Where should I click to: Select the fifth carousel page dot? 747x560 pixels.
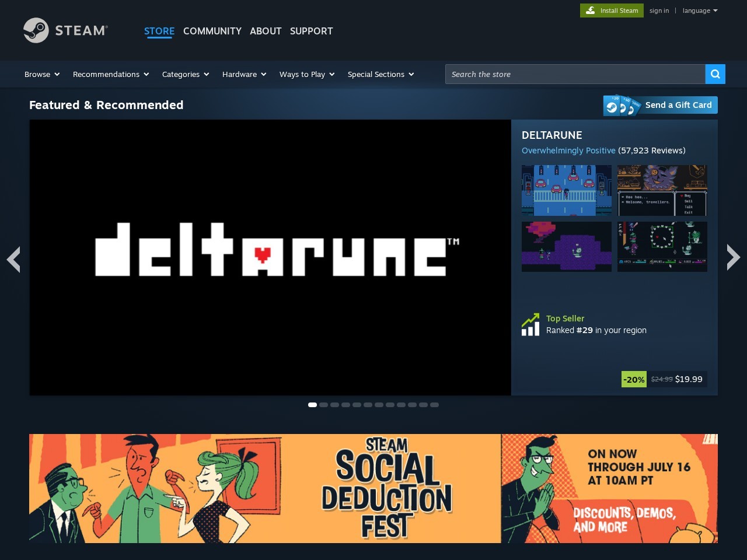(357, 405)
